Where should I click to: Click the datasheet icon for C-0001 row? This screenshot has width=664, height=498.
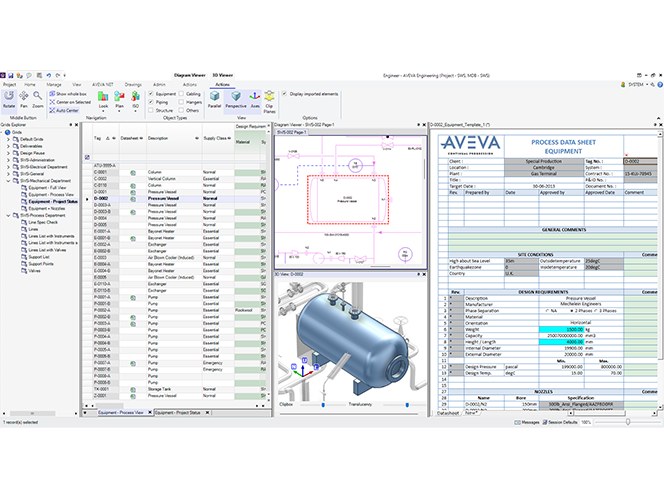coord(133,173)
